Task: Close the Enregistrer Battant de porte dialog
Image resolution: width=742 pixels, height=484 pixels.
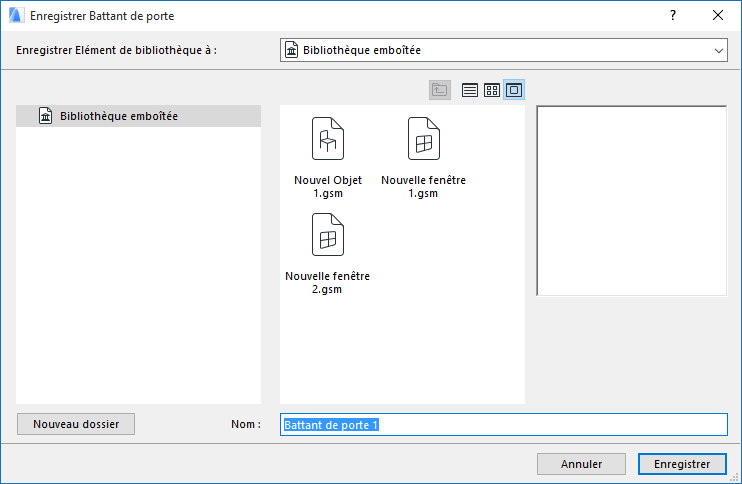Action: 717,16
